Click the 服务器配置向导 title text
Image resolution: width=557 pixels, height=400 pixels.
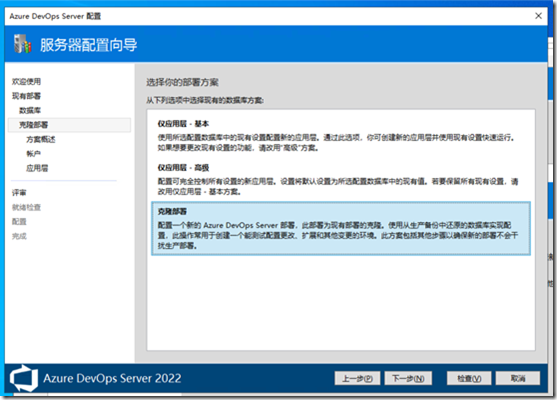pyautogui.click(x=88, y=45)
